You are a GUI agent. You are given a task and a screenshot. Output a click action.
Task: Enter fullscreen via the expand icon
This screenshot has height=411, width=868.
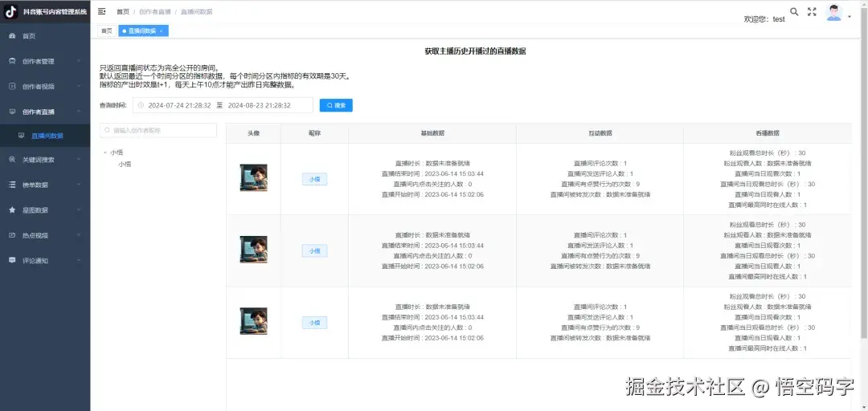(812, 11)
